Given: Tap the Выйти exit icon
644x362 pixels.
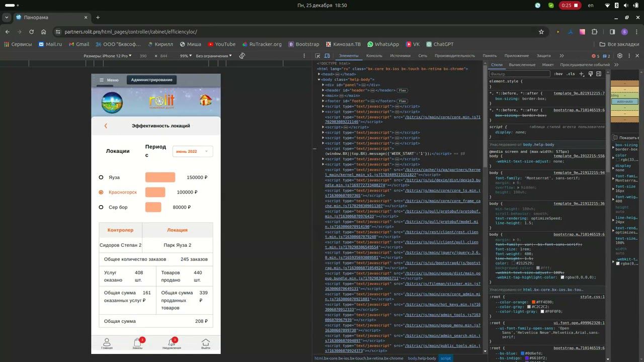Looking at the screenshot, I should (x=206, y=344).
